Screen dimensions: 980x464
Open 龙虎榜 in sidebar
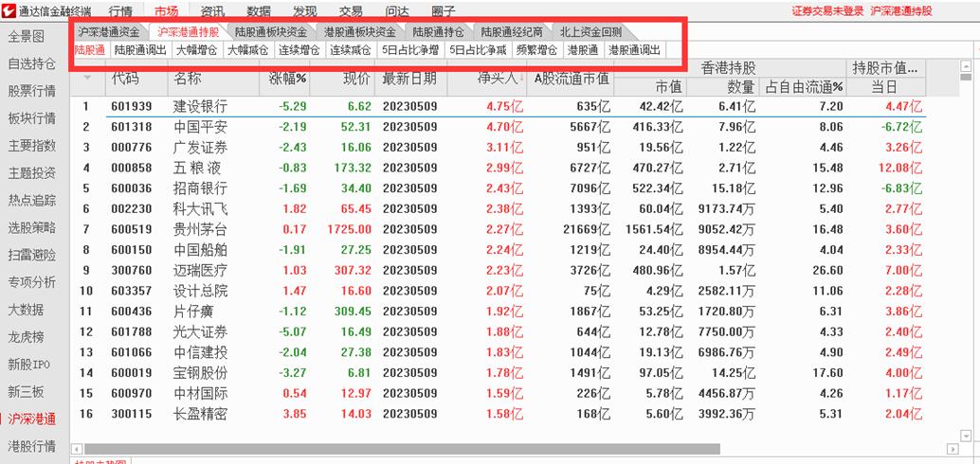tap(27, 337)
